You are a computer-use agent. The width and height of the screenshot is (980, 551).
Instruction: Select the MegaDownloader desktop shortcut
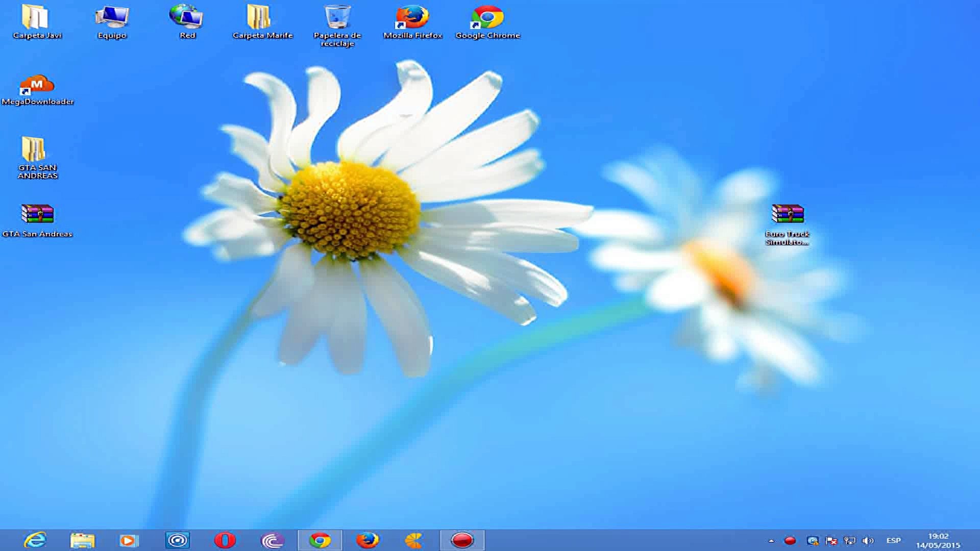click(x=37, y=86)
